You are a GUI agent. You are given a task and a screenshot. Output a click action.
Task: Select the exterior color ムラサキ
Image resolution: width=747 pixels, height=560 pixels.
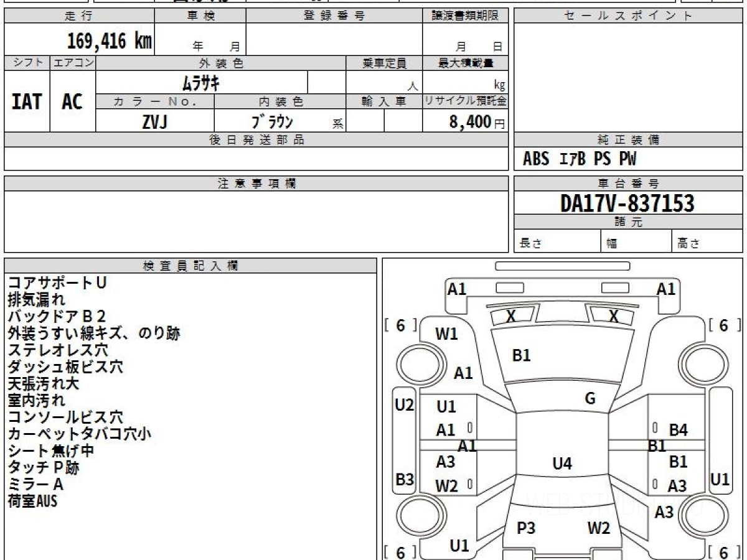tap(202, 82)
